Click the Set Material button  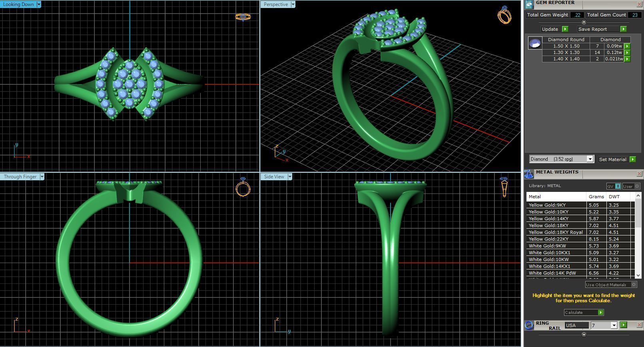(x=613, y=160)
